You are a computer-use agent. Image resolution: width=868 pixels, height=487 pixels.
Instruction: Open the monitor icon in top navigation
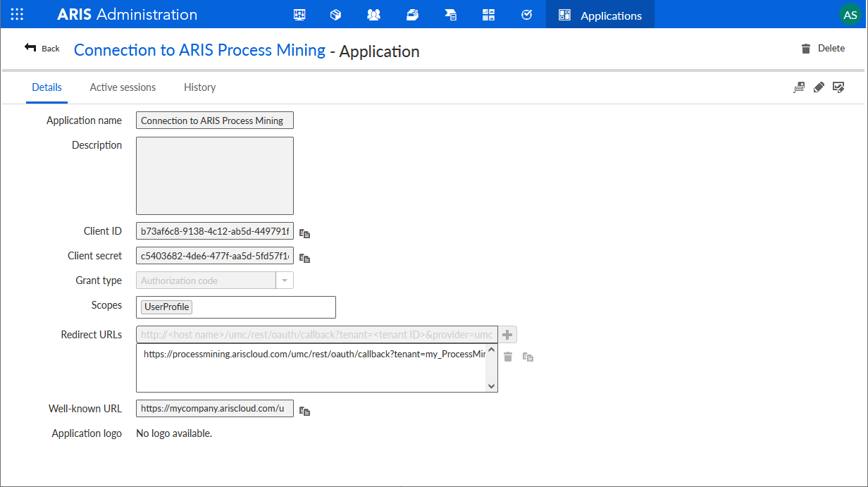pyautogui.click(x=299, y=15)
